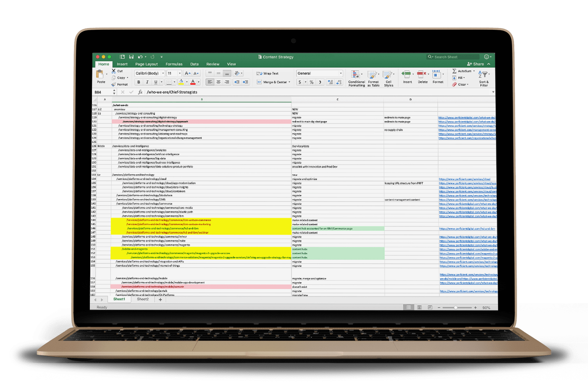Image resolution: width=588 pixels, height=391 pixels.
Task: Click the Share button
Action: coord(475,64)
